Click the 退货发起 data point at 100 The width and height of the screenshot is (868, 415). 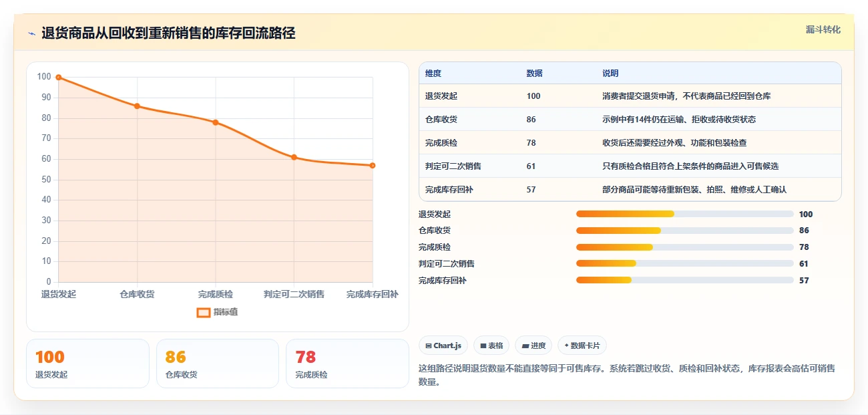point(59,78)
